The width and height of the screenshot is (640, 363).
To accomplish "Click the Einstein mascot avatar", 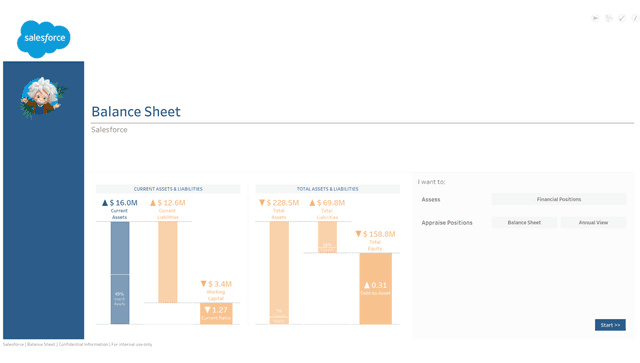I will (x=42, y=97).
